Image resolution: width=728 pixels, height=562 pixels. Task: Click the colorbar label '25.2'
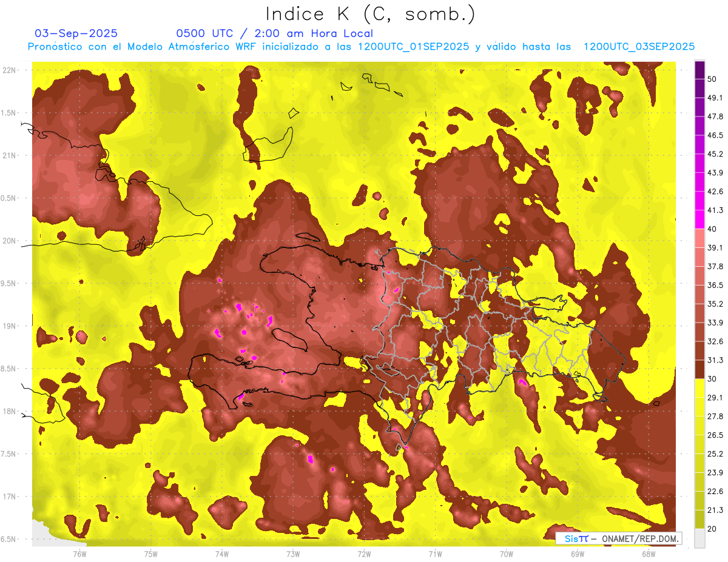coord(715,454)
